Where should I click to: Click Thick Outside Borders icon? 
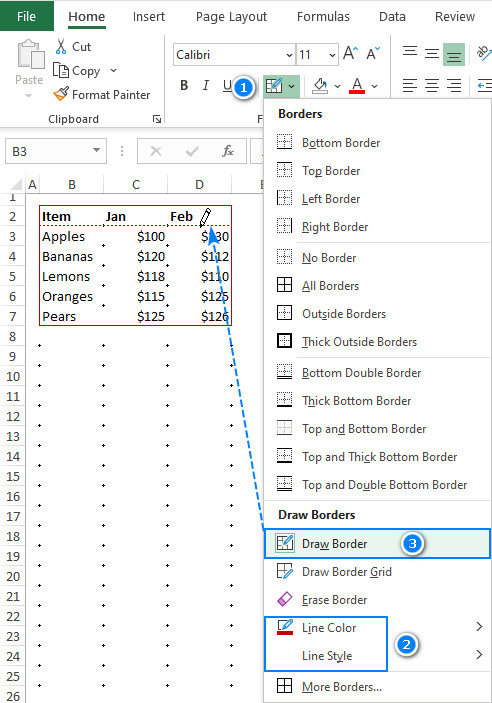pyautogui.click(x=284, y=341)
